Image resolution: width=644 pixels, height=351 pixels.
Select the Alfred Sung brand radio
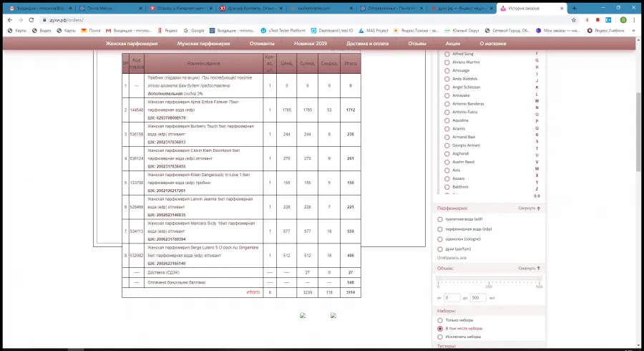coord(447,54)
